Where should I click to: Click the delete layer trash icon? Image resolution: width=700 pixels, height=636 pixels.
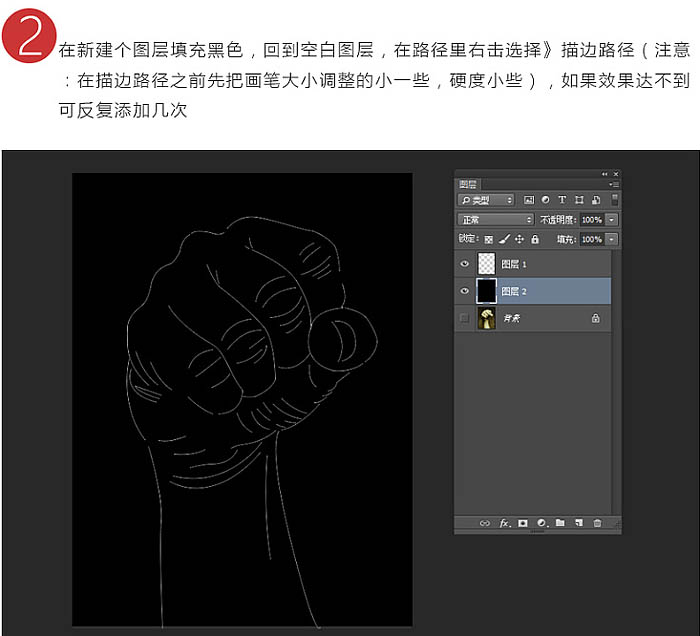597,523
